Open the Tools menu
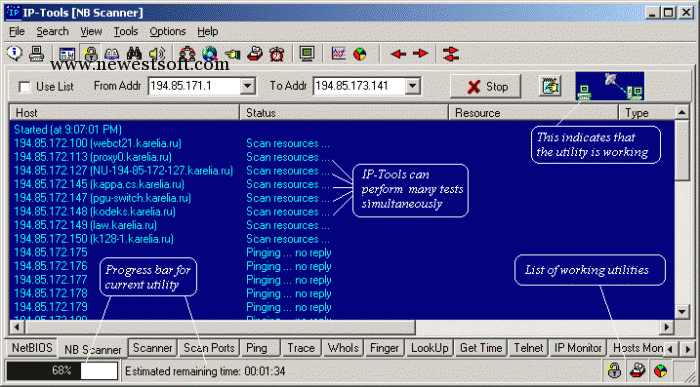The height and width of the screenshot is (387, 700). [125, 31]
